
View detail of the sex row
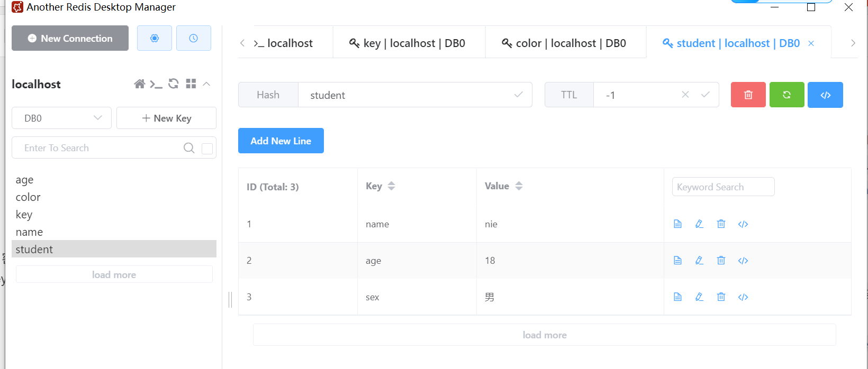coord(677,297)
